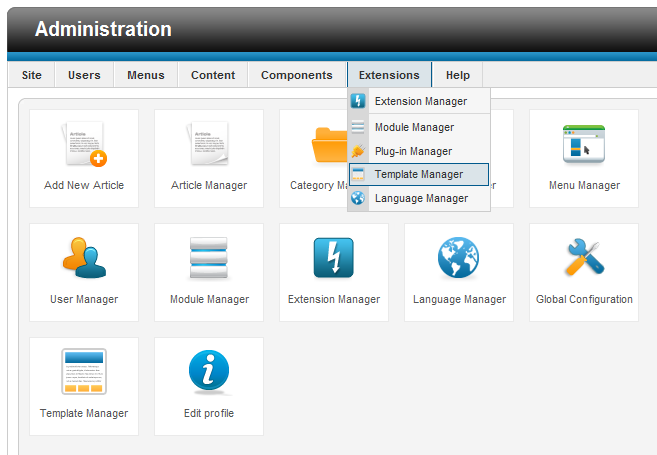Screen dimensions: 657x455
Task: Expand the Site menu
Action: point(32,75)
